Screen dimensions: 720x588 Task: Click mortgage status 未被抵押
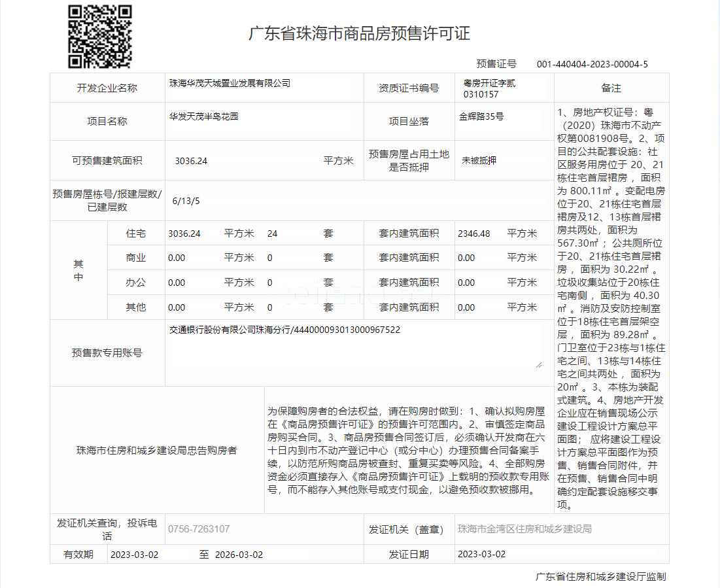(479, 160)
